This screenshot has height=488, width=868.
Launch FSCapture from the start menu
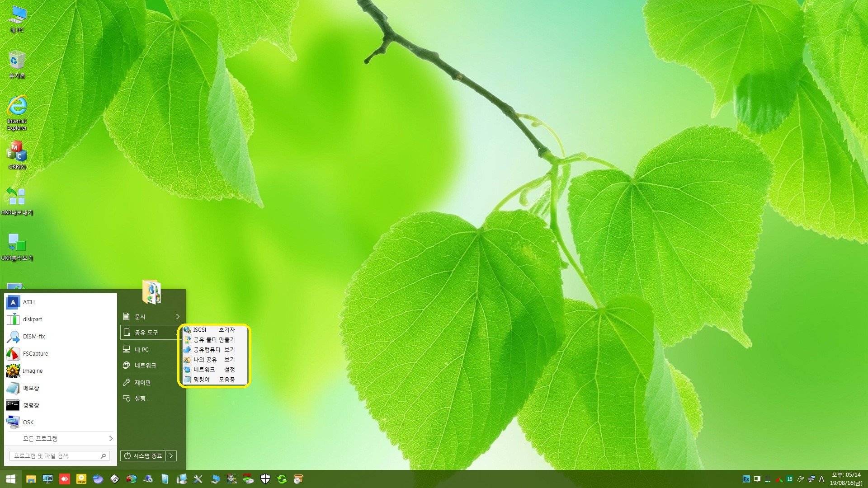[61, 353]
